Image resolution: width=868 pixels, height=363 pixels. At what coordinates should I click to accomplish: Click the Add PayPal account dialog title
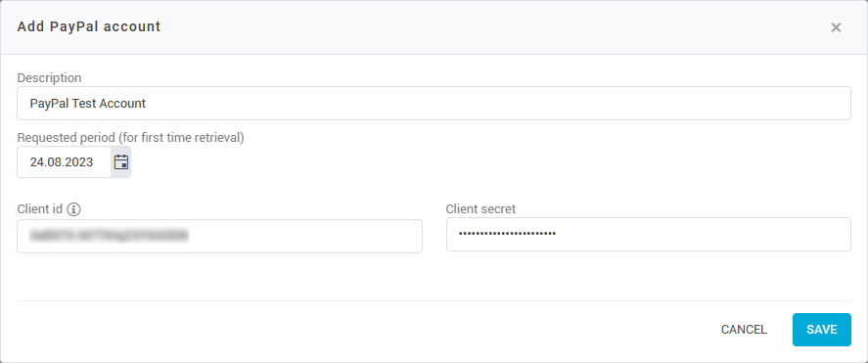pos(89,26)
